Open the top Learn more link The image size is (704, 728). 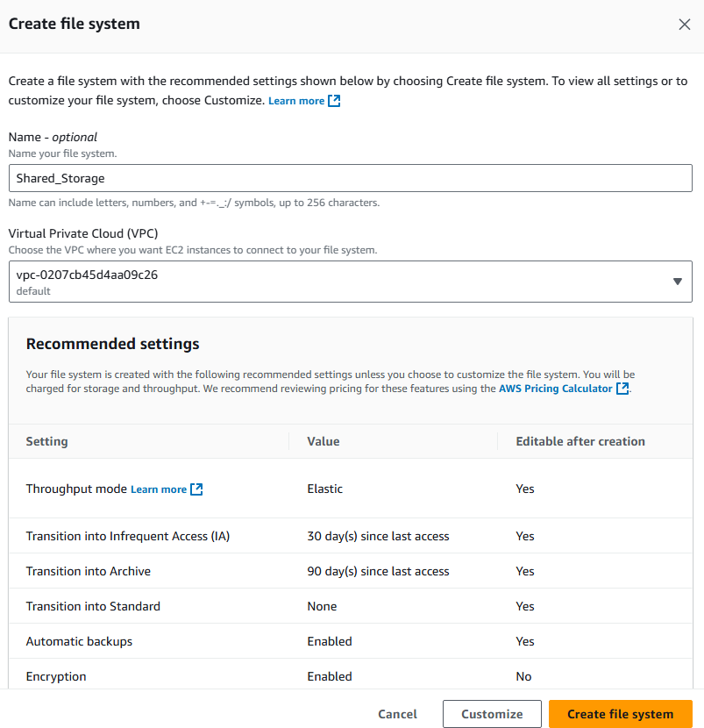[296, 101]
